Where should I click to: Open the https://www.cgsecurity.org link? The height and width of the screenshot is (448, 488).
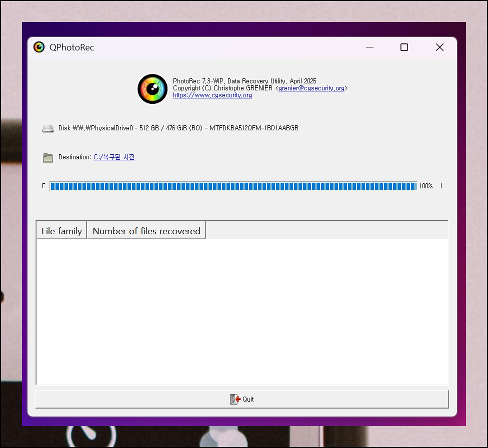tap(212, 95)
